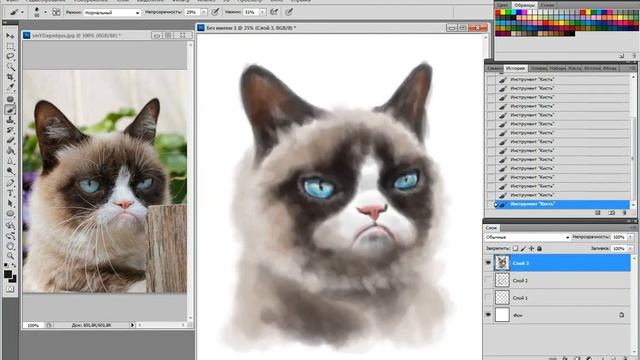
Task: Select the Zoom tool
Action: (x=10, y=256)
